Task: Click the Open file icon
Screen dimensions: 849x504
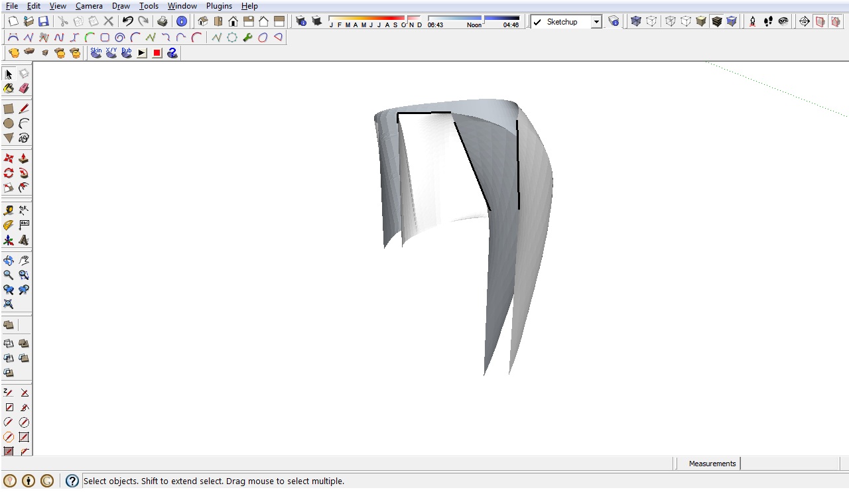Action: coord(28,21)
